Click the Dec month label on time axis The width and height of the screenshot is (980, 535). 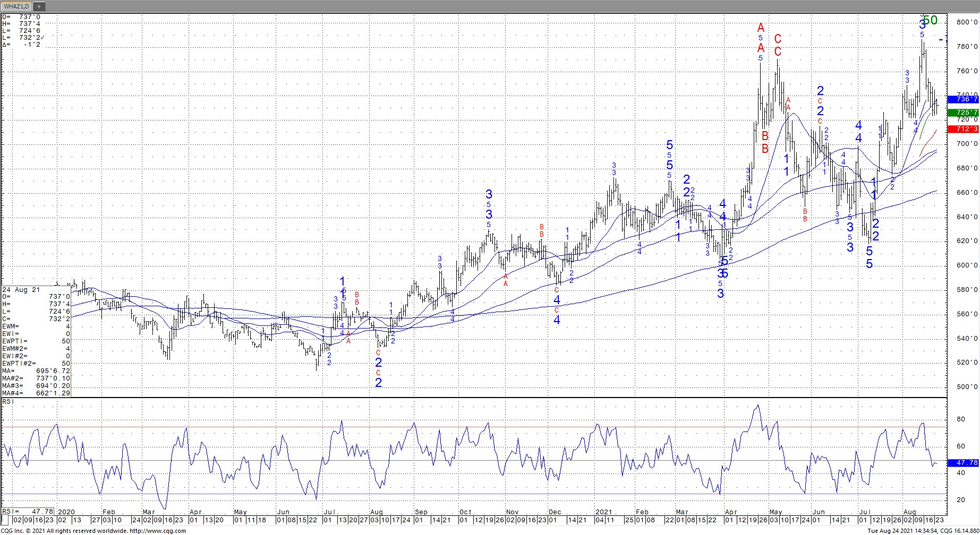point(555,512)
